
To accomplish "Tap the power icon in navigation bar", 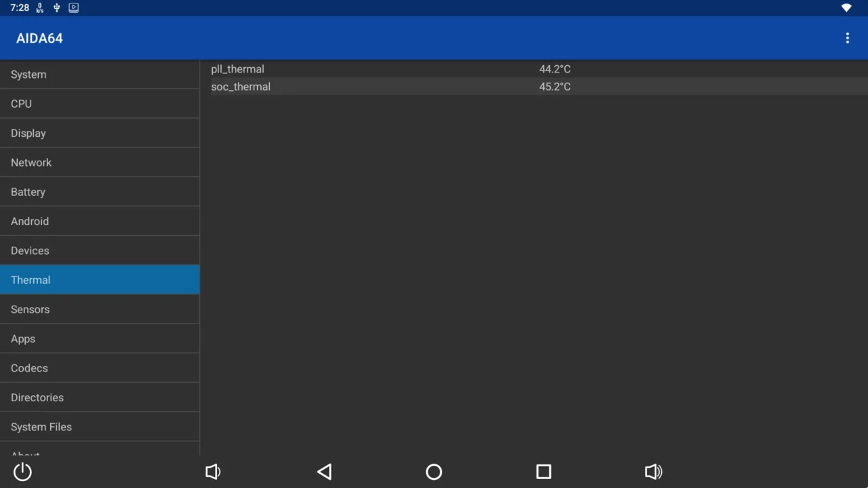I will pyautogui.click(x=22, y=471).
